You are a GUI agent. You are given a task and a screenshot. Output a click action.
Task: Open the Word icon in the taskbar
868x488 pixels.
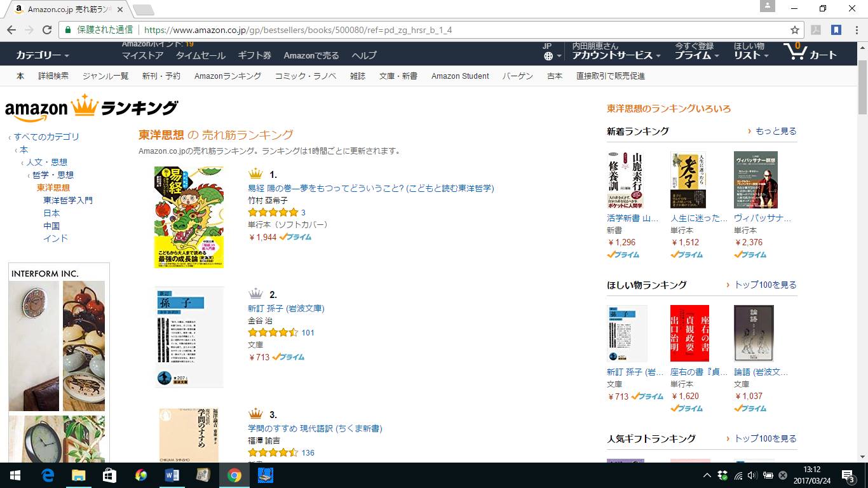click(172, 475)
